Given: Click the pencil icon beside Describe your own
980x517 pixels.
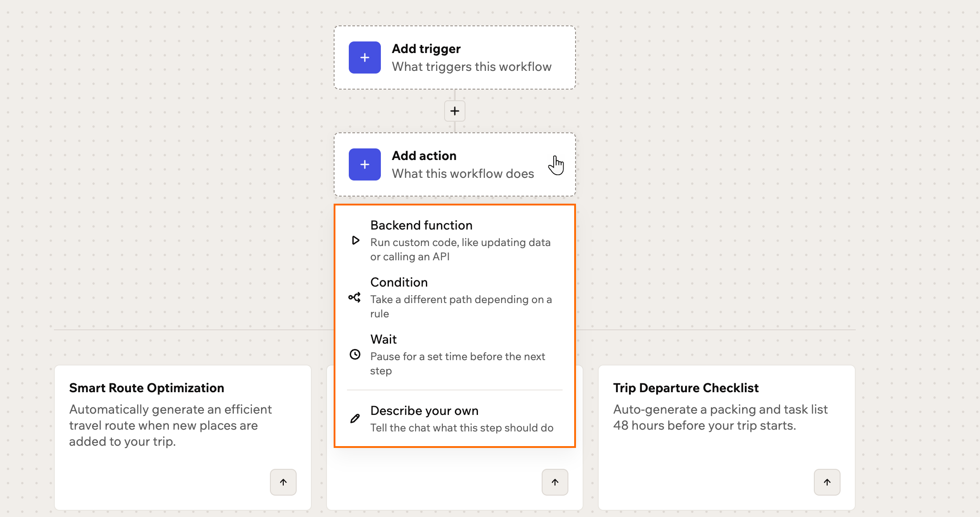Looking at the screenshot, I should click(x=355, y=419).
